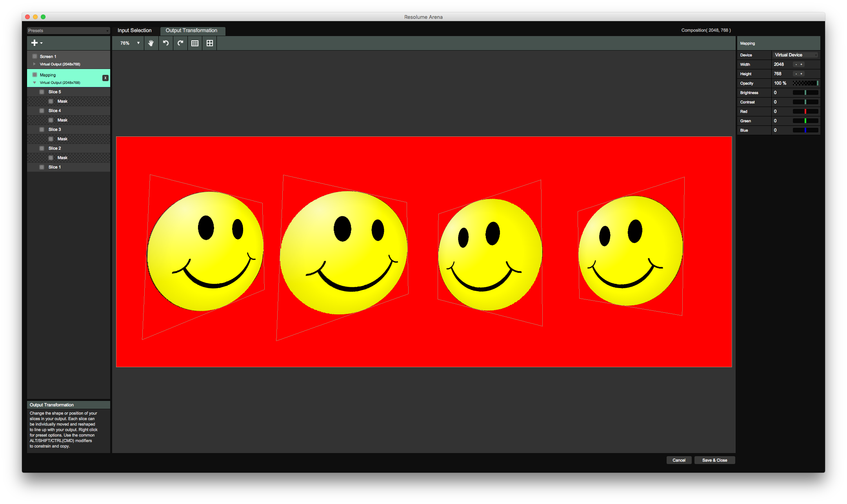Select the hand pan tool
This screenshot has height=504, width=847.
[151, 43]
